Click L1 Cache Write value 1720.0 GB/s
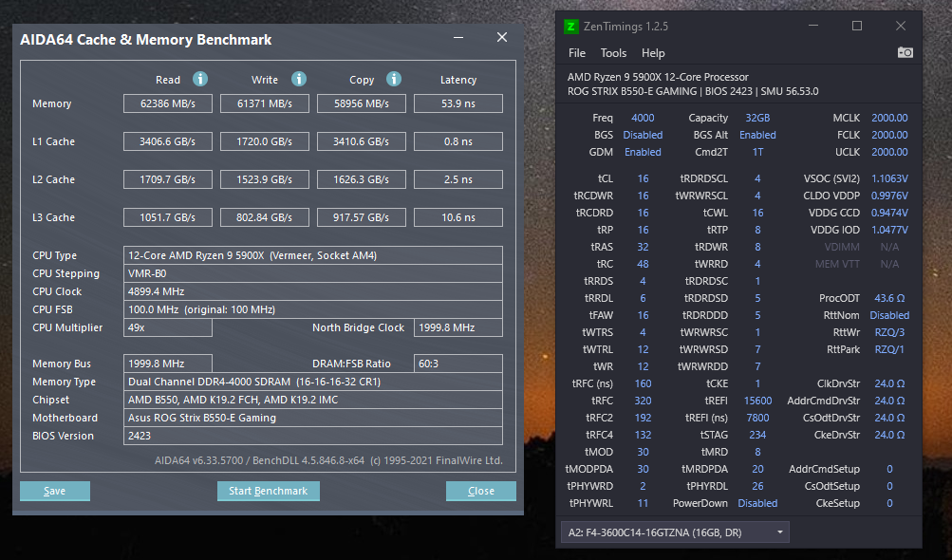952x560 pixels. pos(265,141)
